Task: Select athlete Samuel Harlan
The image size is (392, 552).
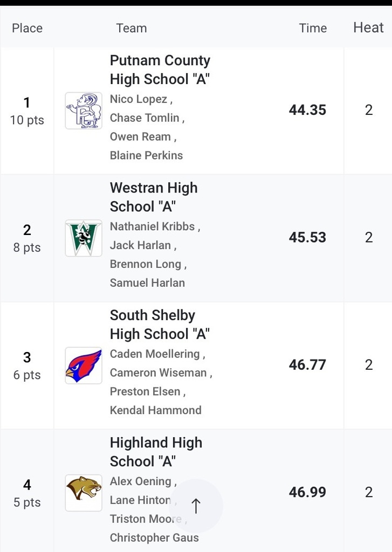Action: (147, 282)
